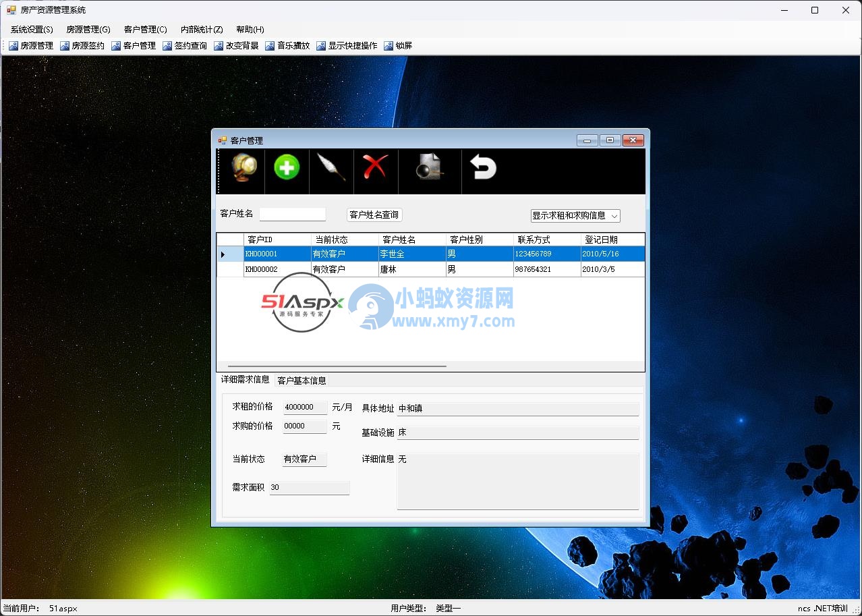Click the 联系方式 column header
The width and height of the screenshot is (862, 616).
[x=547, y=240]
